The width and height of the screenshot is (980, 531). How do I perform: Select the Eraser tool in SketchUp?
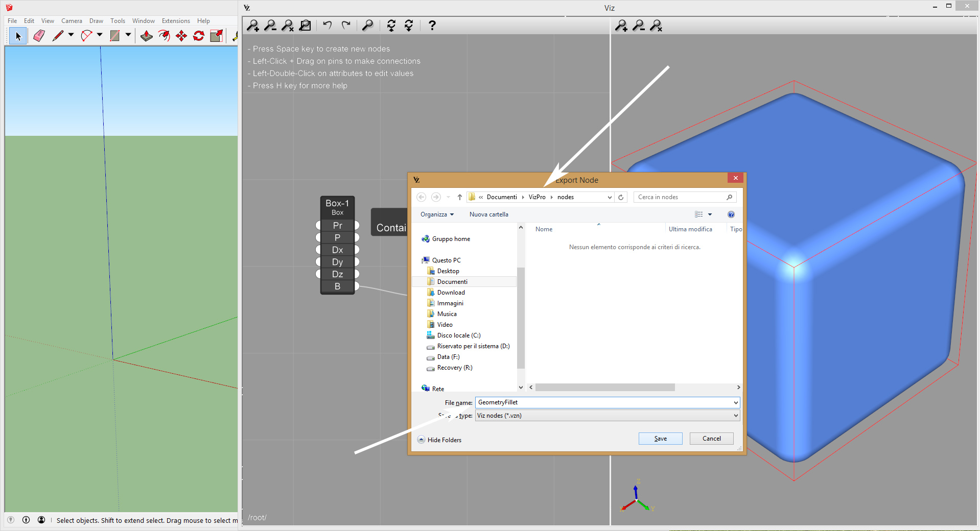pos(39,36)
